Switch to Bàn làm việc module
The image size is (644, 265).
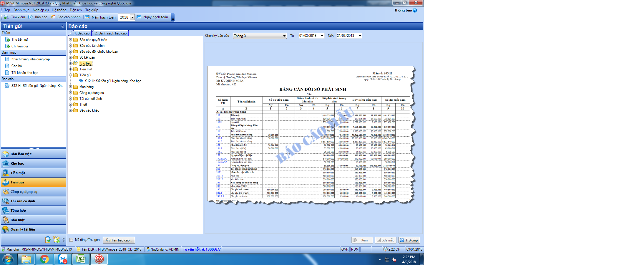click(34, 154)
